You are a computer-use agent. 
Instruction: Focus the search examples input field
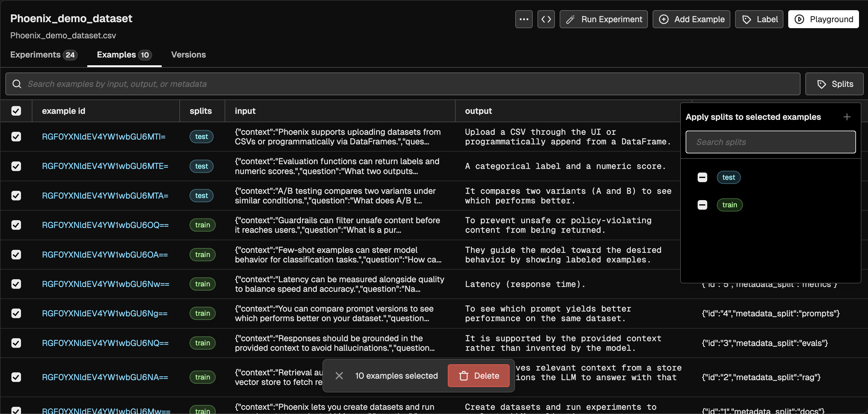(404, 84)
